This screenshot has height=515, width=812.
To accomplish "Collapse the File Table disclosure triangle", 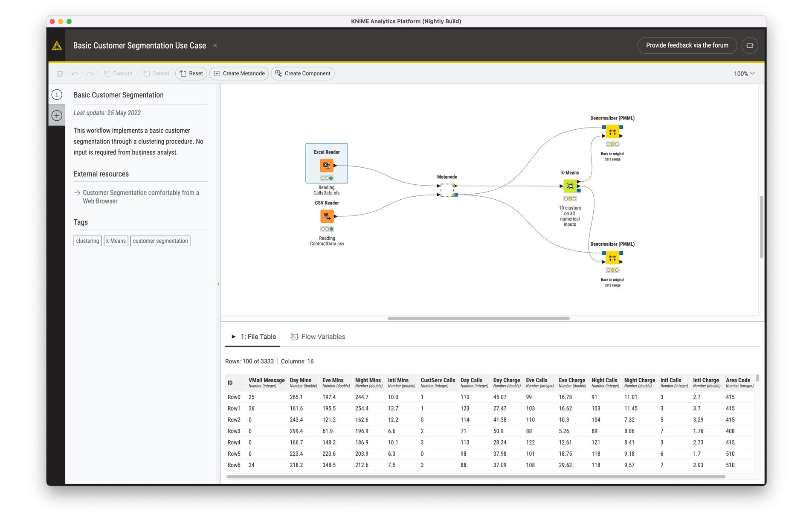I will coord(234,336).
